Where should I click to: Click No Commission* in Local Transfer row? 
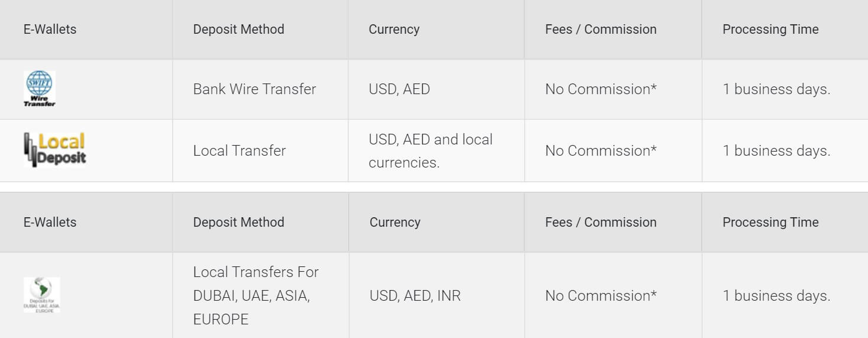point(601,150)
